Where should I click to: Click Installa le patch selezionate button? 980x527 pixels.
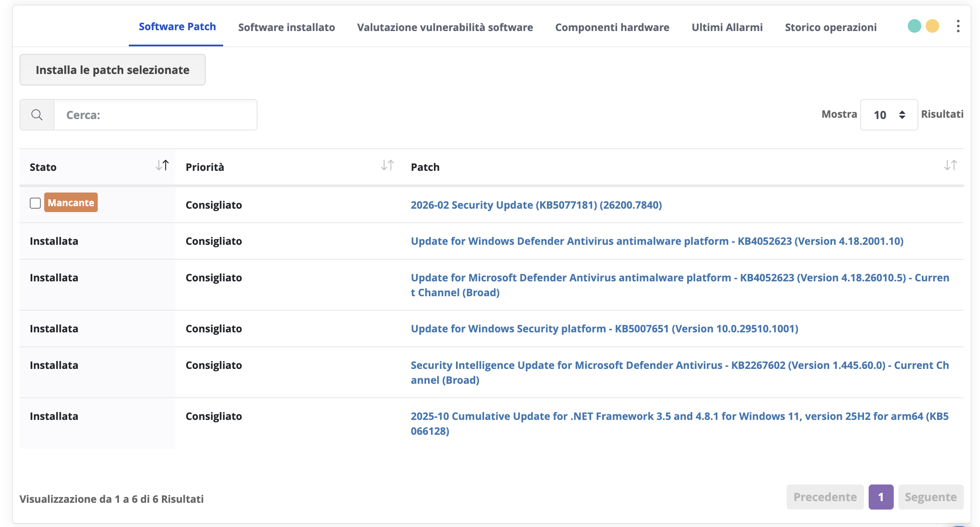(x=113, y=70)
